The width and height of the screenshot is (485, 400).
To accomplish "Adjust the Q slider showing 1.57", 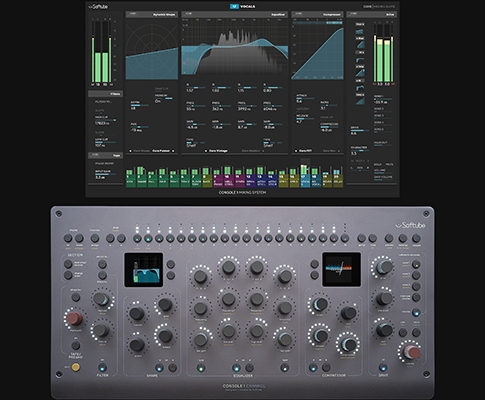I will [x=196, y=88].
